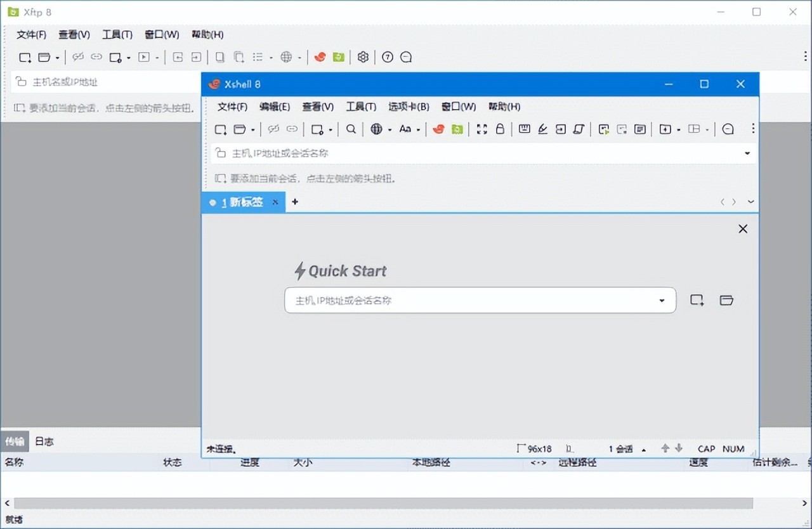Open the Xftp 文件(F) menu
This screenshot has width=812, height=529.
(32, 34)
